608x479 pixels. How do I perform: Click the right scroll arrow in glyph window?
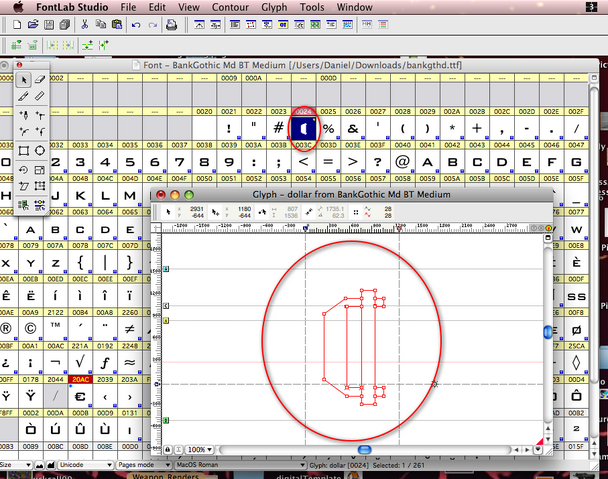click(527, 450)
